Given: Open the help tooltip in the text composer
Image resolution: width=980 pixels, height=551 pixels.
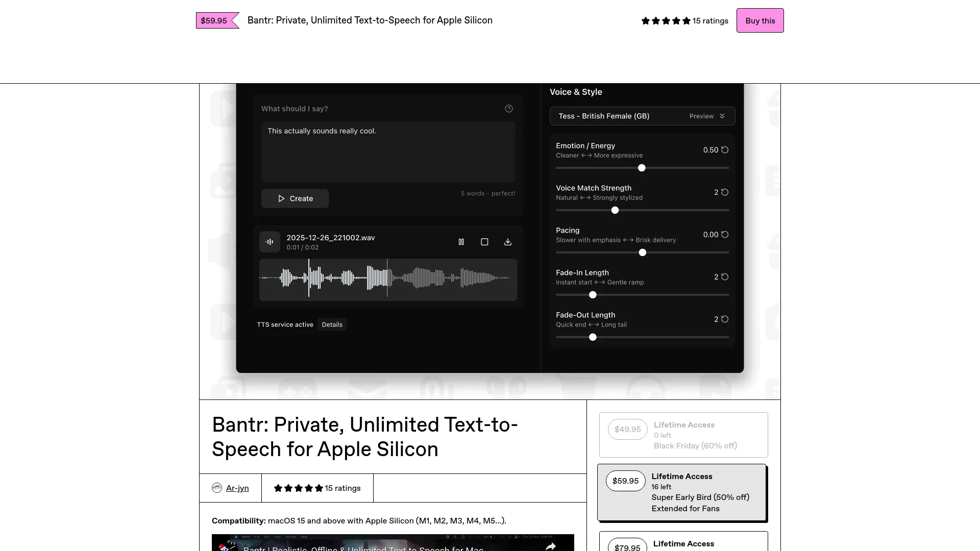Looking at the screenshot, I should pyautogui.click(x=509, y=109).
